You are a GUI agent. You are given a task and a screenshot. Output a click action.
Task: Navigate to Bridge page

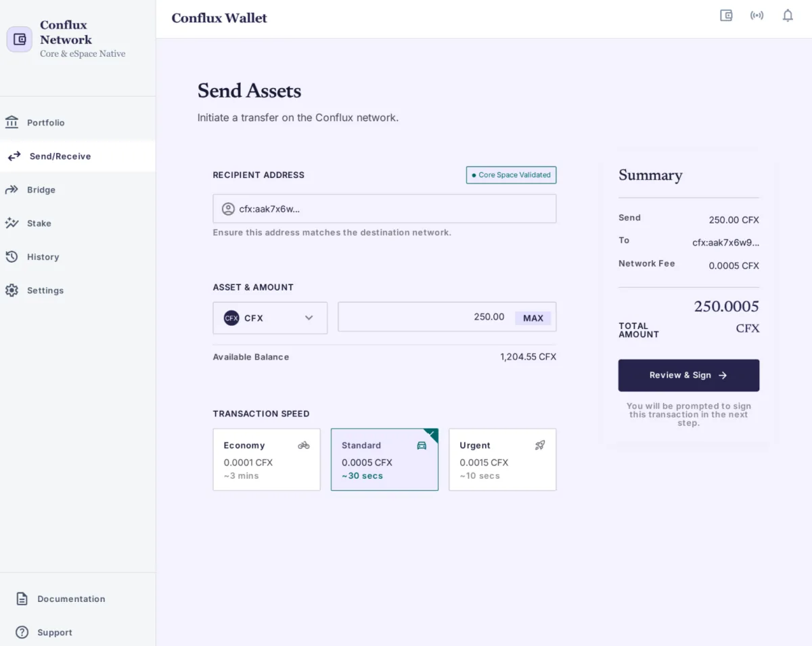tap(78, 190)
